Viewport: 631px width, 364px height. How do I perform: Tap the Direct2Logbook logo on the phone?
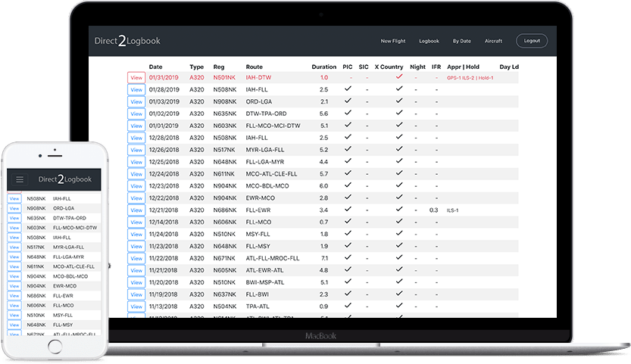pyautogui.click(x=64, y=179)
